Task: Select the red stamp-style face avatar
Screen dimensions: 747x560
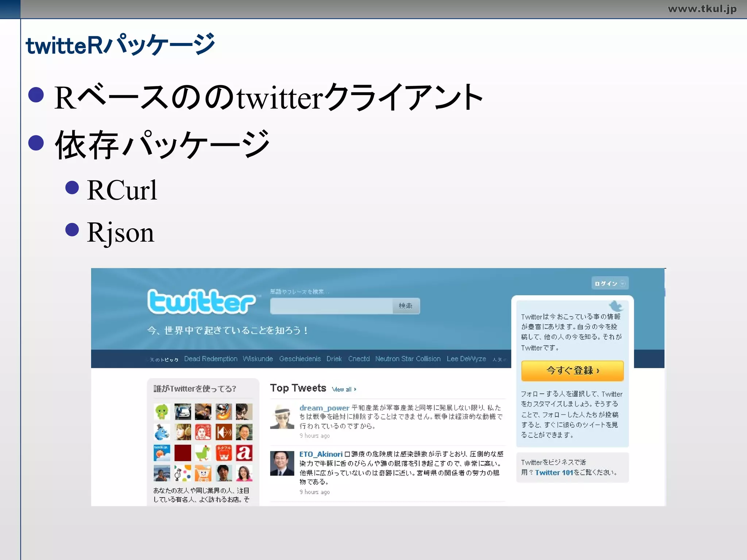Action: 203,432
